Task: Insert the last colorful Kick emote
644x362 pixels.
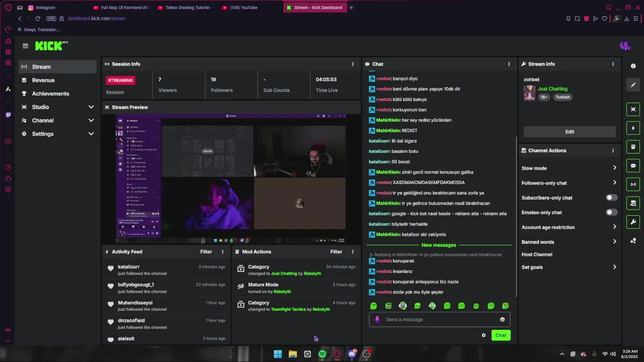Action: [505, 306]
